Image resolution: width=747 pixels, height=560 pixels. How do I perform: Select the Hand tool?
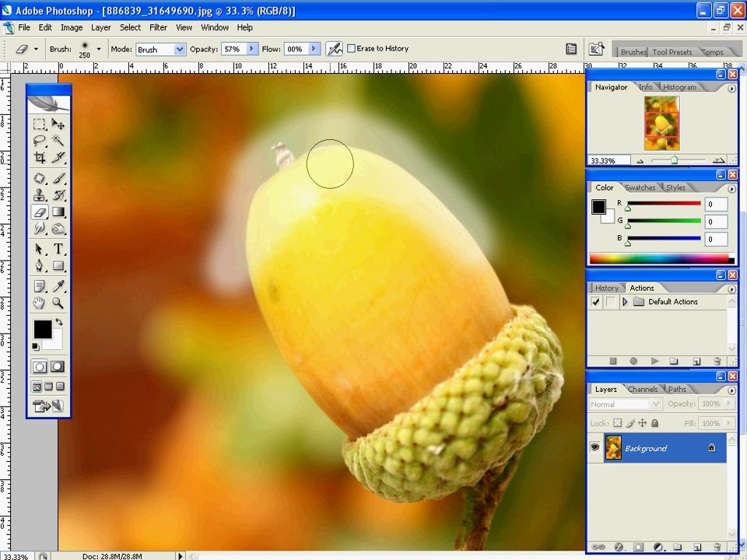click(x=40, y=303)
